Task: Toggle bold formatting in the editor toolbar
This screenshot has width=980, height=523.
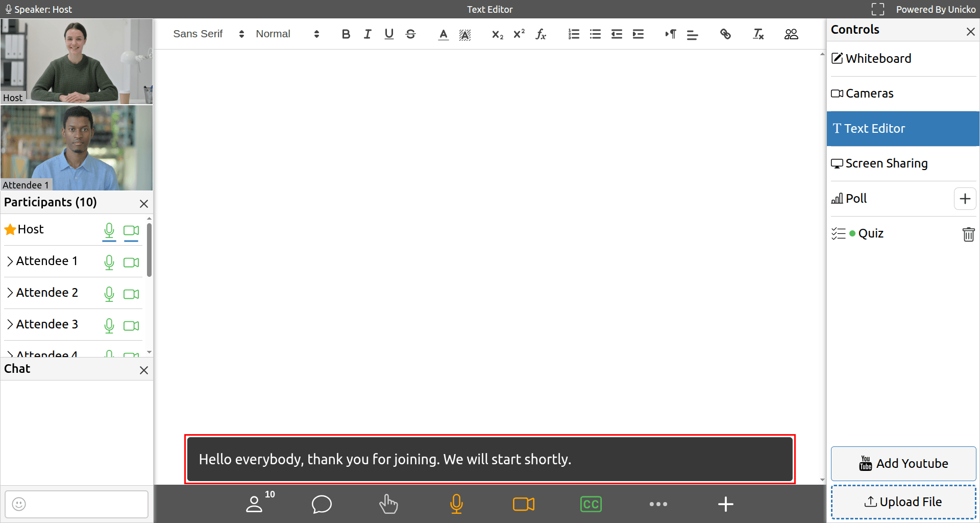Action: pyautogui.click(x=346, y=34)
